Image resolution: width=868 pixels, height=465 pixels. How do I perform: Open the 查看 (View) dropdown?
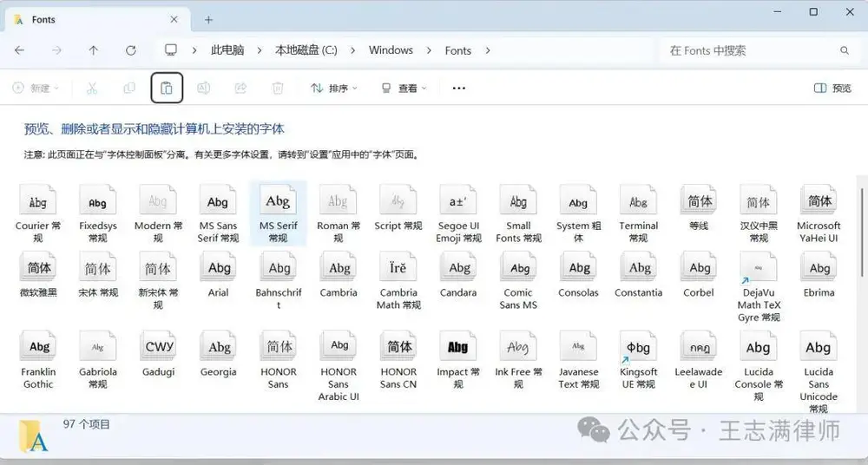404,88
